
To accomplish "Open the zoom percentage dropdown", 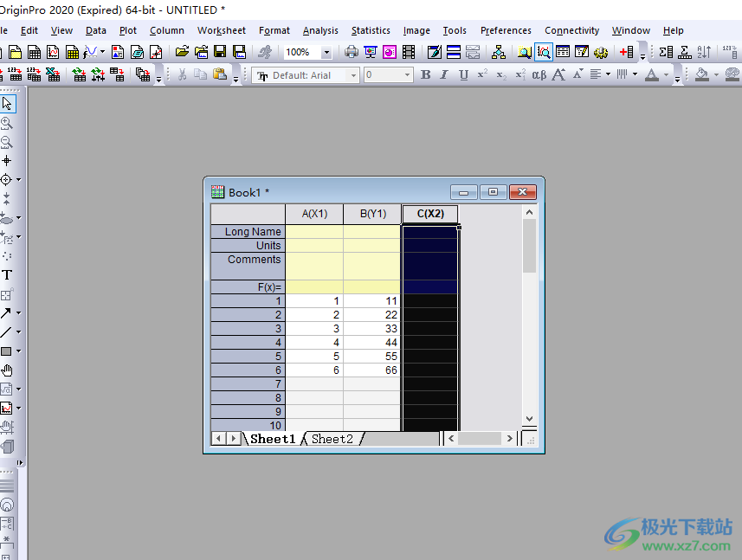I will coord(326,52).
